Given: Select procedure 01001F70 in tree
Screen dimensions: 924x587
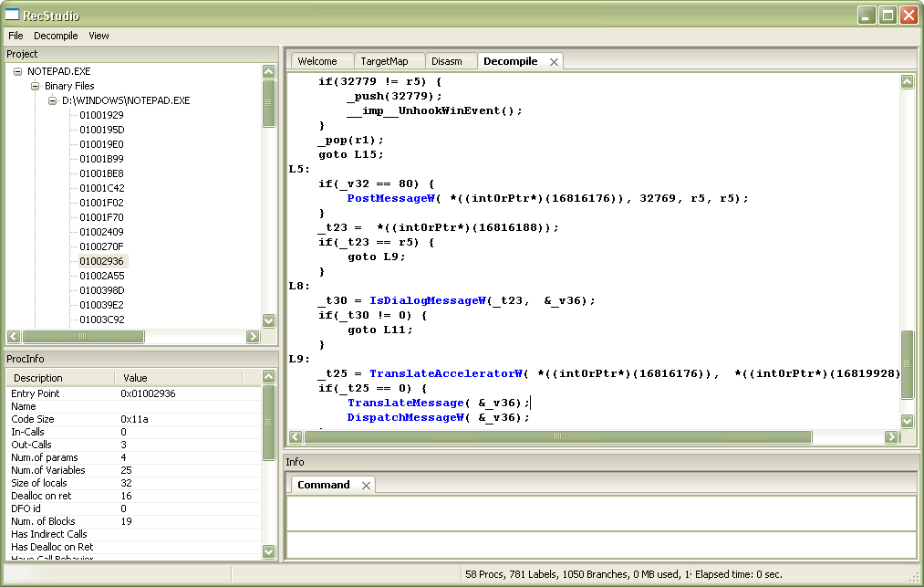Looking at the screenshot, I should click(x=101, y=217).
